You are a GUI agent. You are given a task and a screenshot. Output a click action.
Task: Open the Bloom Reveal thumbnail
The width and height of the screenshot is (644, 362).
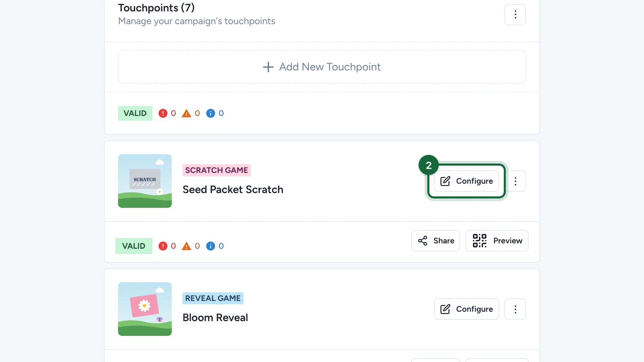click(145, 309)
